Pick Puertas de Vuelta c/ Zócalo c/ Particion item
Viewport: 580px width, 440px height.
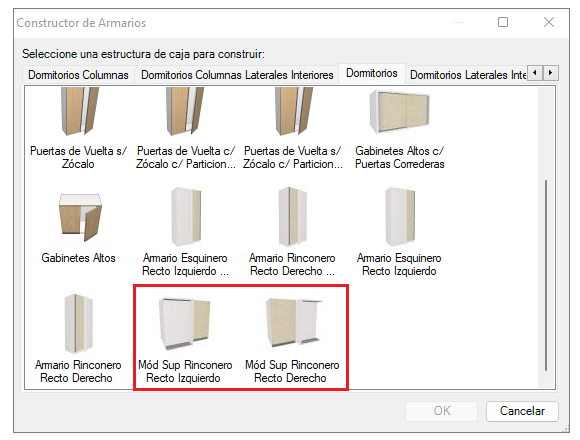(x=185, y=112)
